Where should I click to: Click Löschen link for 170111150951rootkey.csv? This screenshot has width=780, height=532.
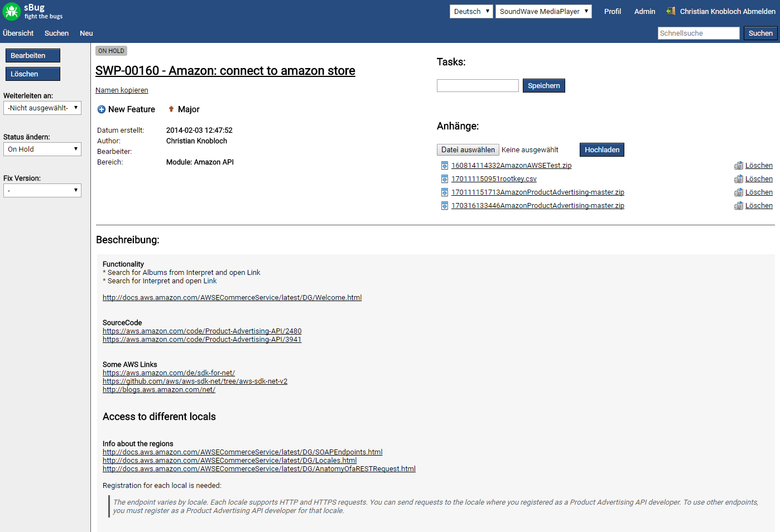[759, 179]
